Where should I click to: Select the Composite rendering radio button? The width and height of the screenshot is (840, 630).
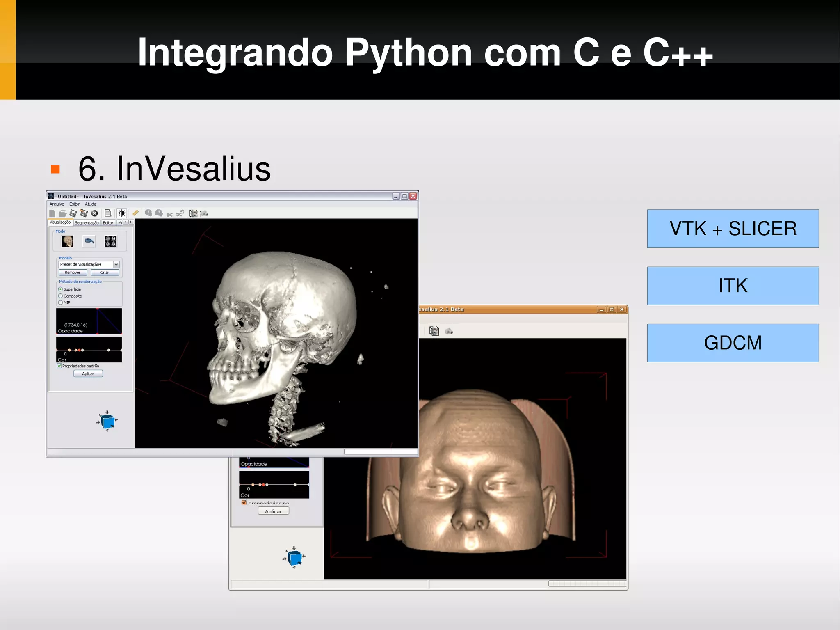click(60, 296)
